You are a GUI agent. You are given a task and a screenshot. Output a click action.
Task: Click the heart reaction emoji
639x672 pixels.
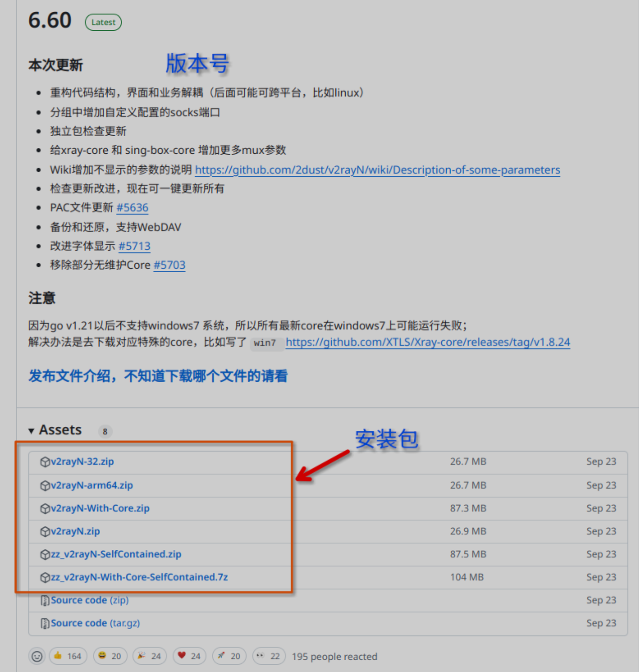tap(182, 656)
